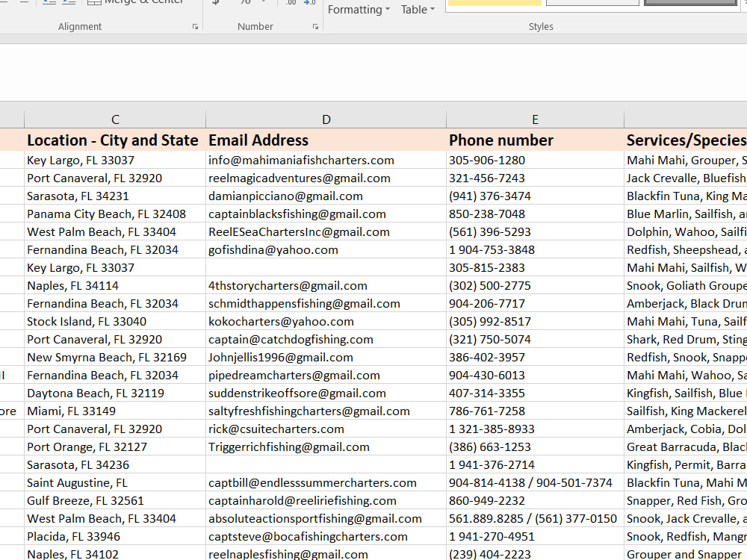This screenshot has height=560, width=747.
Task: Select column E header
Action: [535, 119]
